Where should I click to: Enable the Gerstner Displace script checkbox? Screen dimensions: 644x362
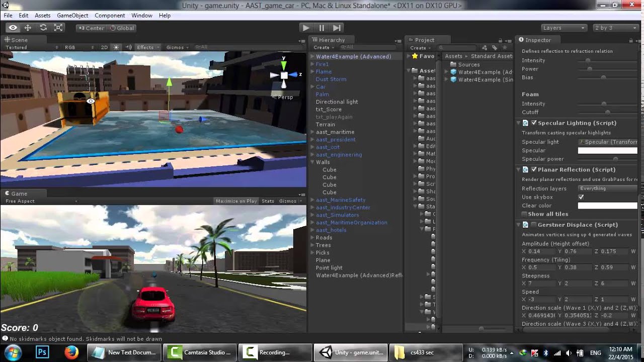click(x=534, y=225)
